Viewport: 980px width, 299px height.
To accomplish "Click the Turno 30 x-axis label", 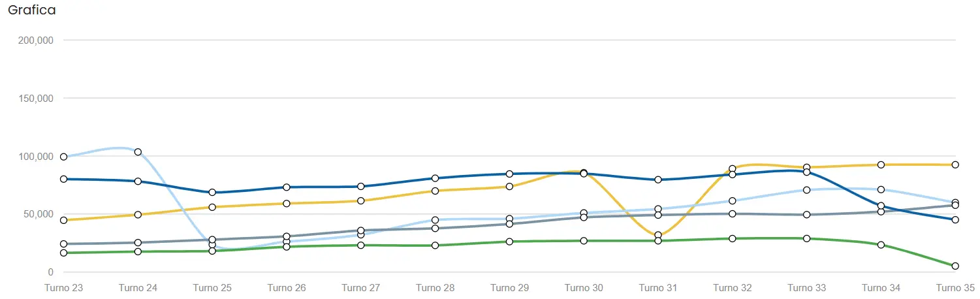I will point(584,287).
